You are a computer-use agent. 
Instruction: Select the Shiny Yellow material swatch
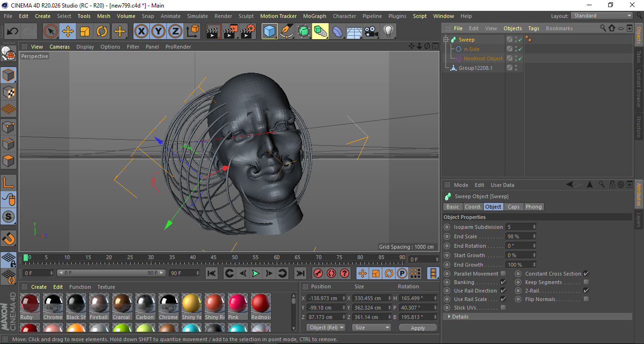pyautogui.click(x=191, y=307)
